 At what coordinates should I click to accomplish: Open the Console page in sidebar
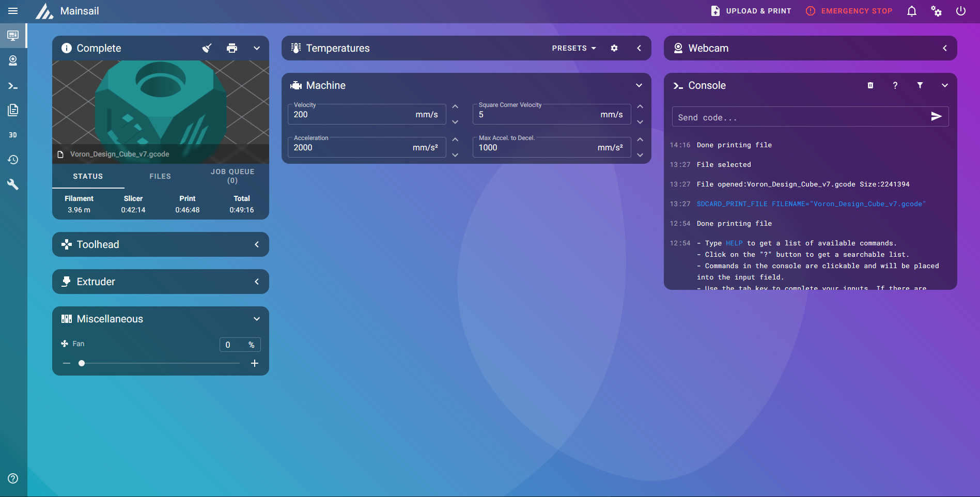(x=13, y=86)
